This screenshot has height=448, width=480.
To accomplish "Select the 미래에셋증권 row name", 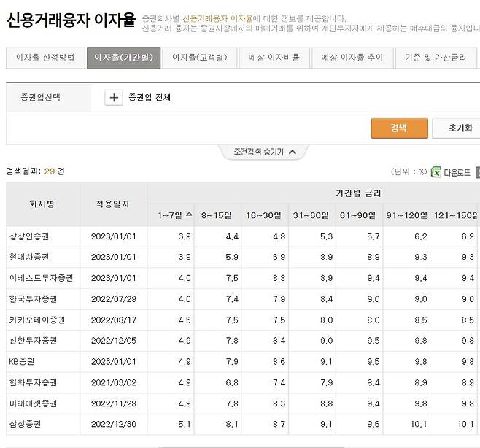I will [x=33, y=403].
